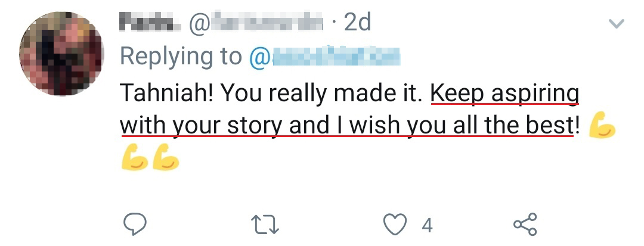Click the Replying to label
Screen dimensions: 644x246
pos(181,56)
